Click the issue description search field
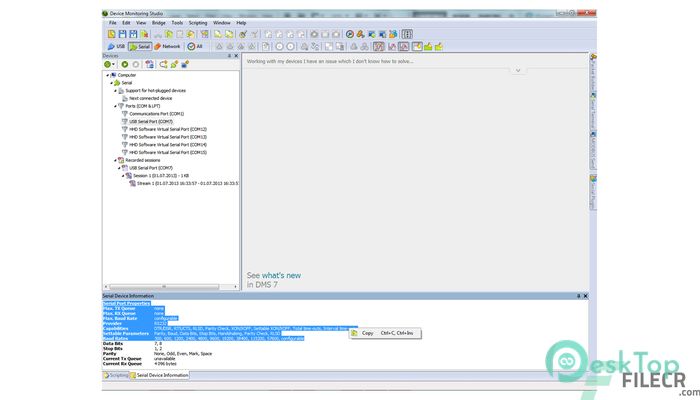Image resolution: width=700 pixels, height=400 pixels. (415, 61)
